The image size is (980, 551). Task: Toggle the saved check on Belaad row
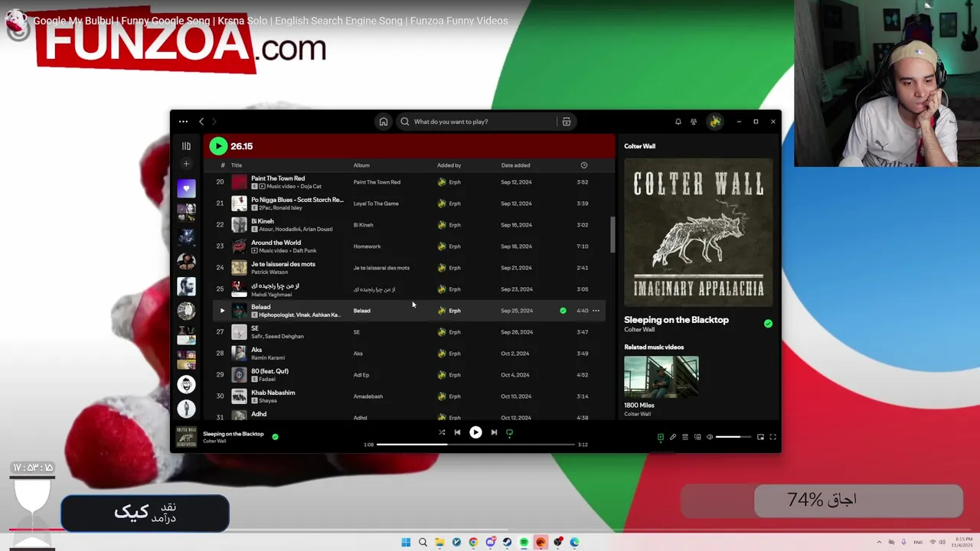[563, 311]
